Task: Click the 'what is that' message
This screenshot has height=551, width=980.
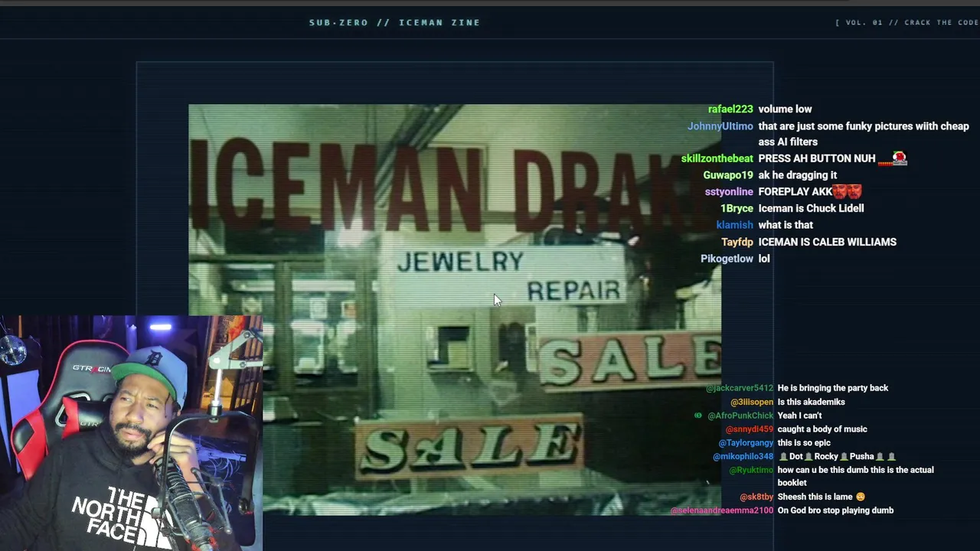Action: 786,225
